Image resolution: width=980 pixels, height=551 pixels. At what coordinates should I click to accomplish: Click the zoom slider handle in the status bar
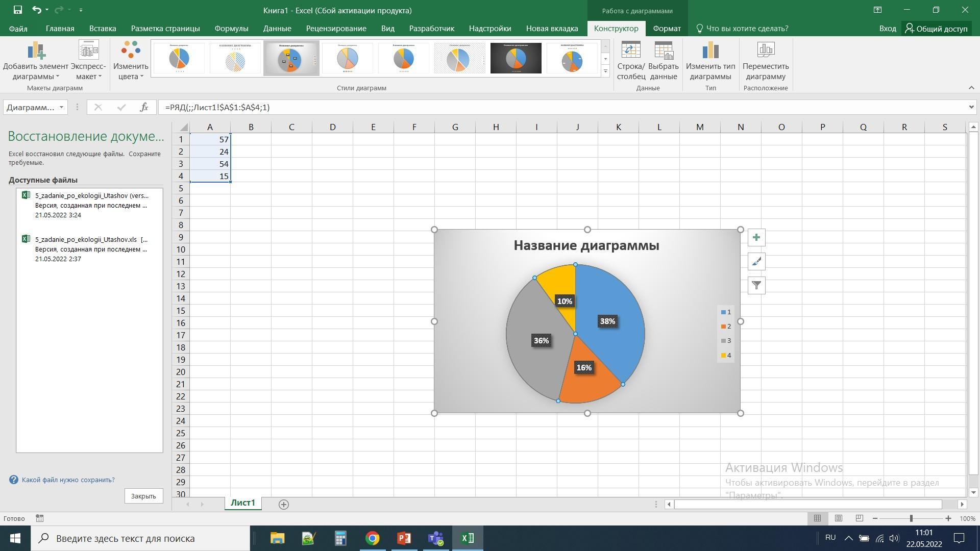pos(911,518)
